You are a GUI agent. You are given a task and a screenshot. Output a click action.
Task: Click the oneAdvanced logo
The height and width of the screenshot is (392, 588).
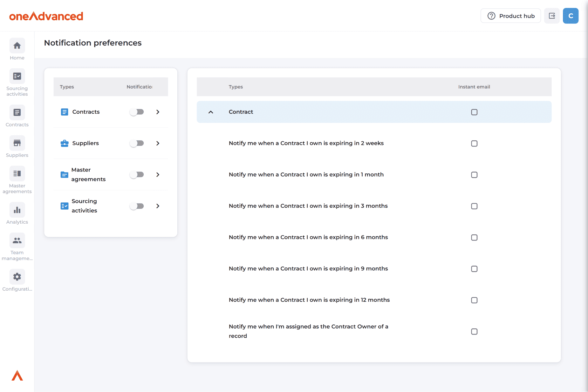point(46,16)
